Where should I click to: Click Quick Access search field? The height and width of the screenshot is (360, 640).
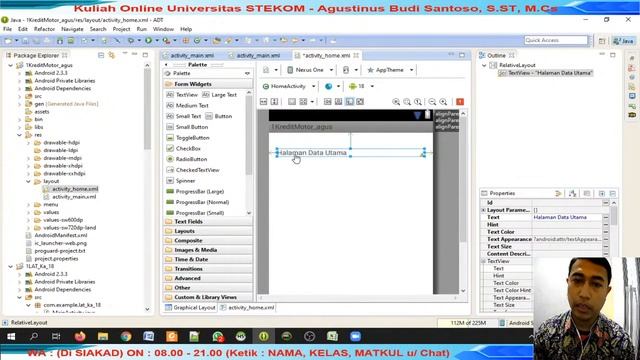(x=556, y=40)
